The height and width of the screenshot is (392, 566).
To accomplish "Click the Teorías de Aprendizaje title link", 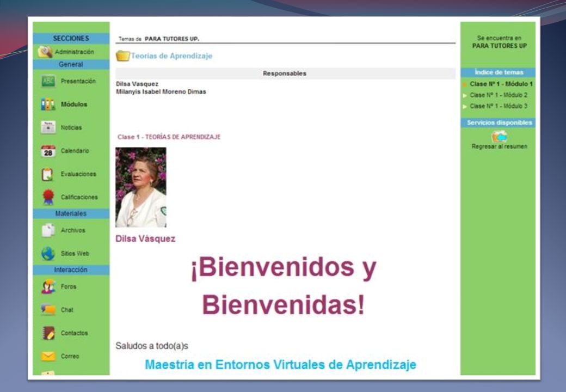I will [x=171, y=56].
